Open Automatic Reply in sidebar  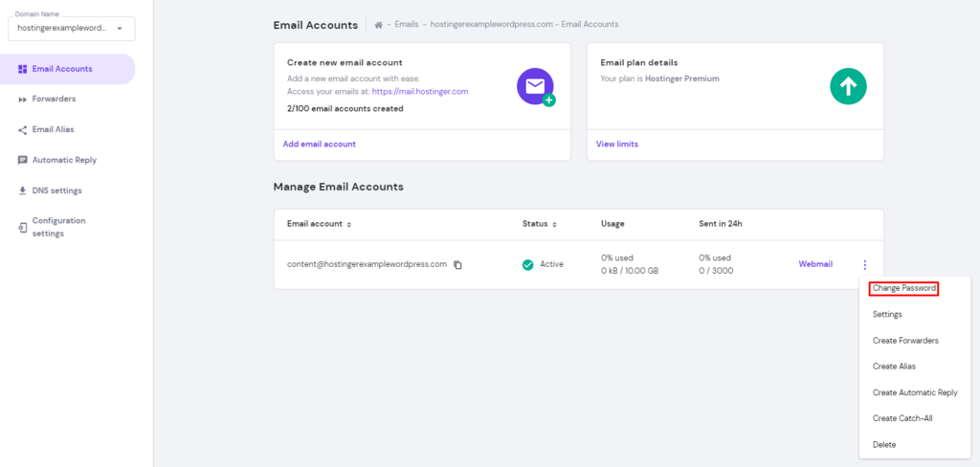[64, 160]
